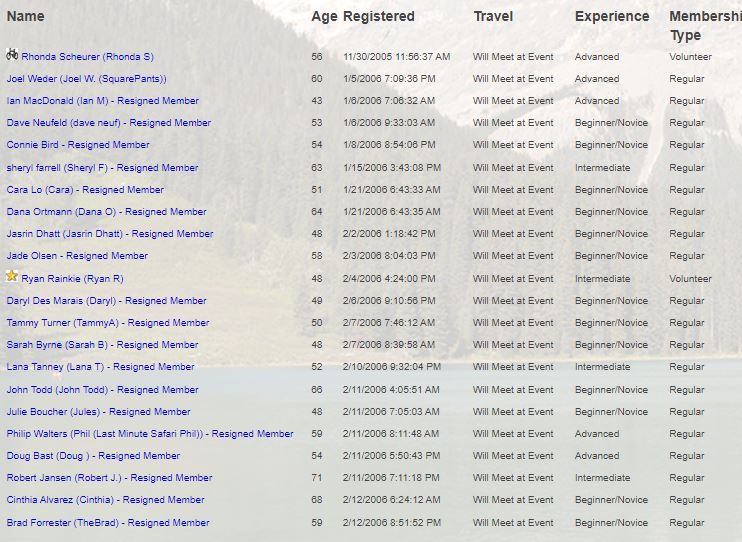
Task: Open sheryl farrell (Sheryl F) link
Action: [x=102, y=168]
